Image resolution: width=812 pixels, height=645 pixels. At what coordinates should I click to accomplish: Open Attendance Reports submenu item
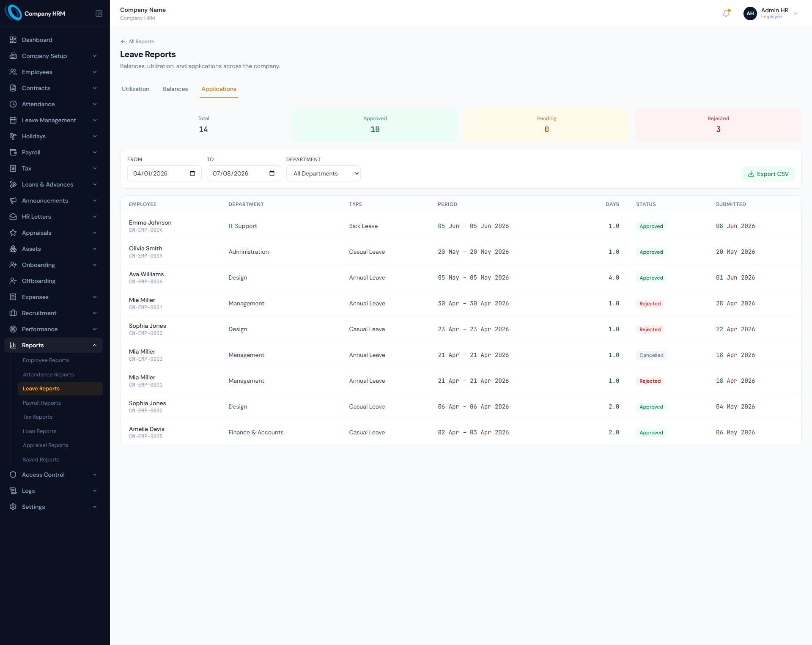(48, 375)
